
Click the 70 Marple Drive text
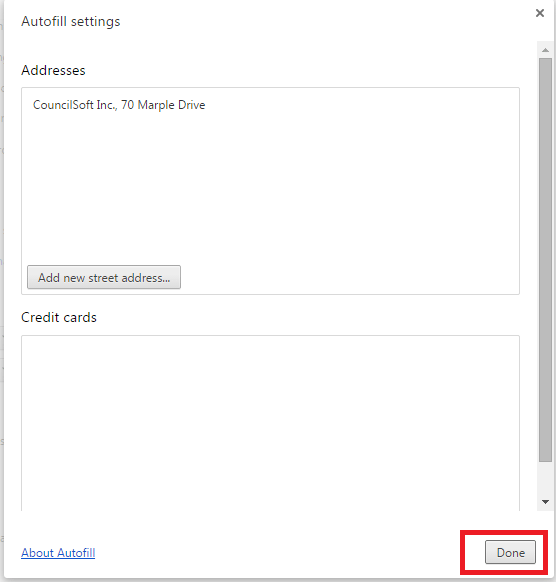click(x=163, y=105)
